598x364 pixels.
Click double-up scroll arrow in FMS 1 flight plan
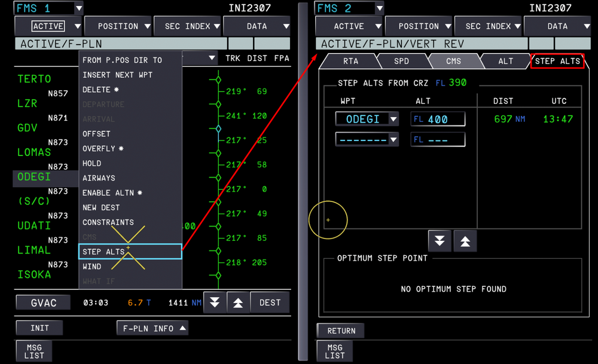point(238,303)
